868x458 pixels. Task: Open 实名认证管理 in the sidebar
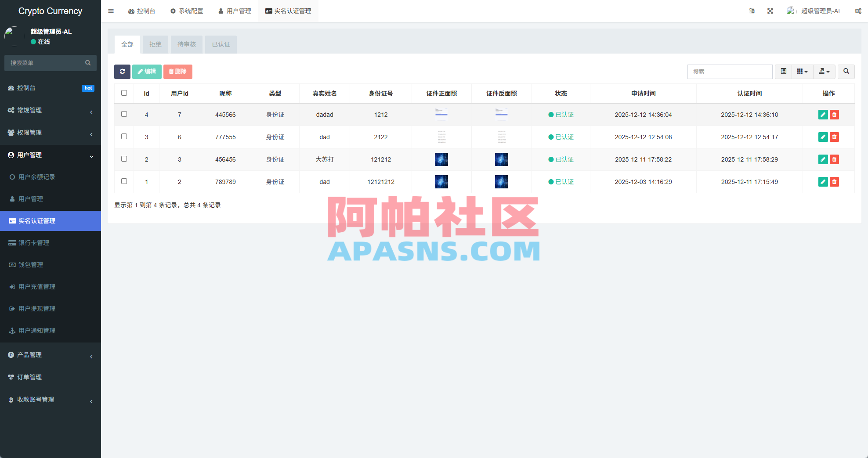pyautogui.click(x=51, y=221)
